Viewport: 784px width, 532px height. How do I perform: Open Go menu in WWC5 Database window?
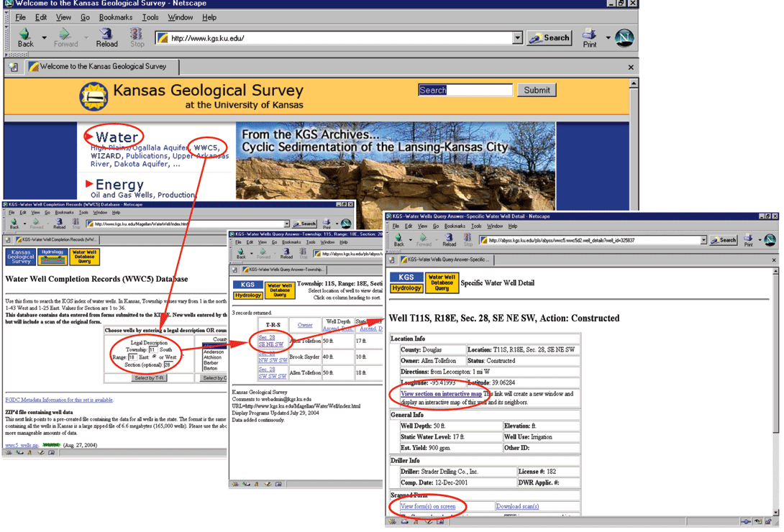coord(47,212)
